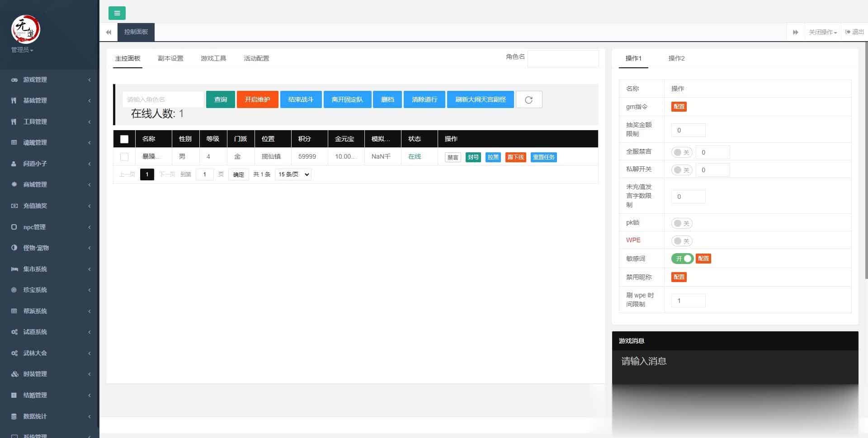Open the 15 条/页 page size dropdown

click(293, 174)
